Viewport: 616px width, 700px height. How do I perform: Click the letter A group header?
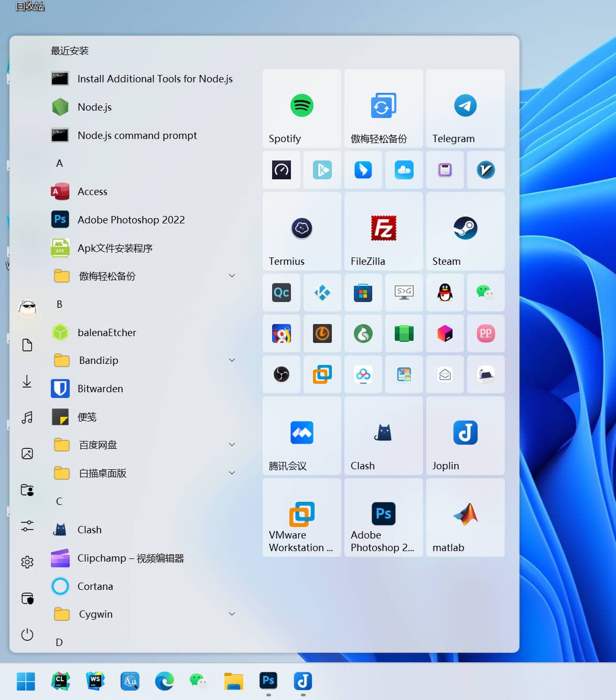59,163
